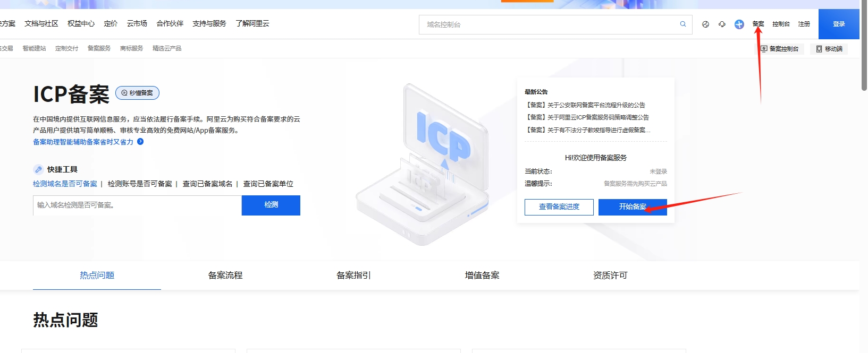Play the 秒懂备案 video badge
This screenshot has height=353, width=868.
137,93
